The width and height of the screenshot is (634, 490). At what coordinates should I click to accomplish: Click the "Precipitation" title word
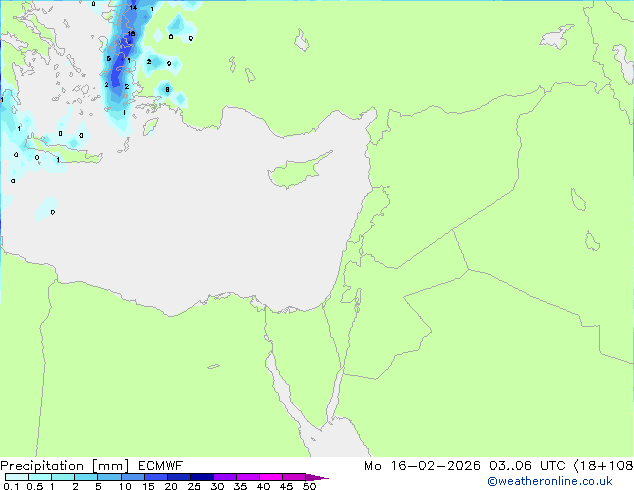coord(42,466)
